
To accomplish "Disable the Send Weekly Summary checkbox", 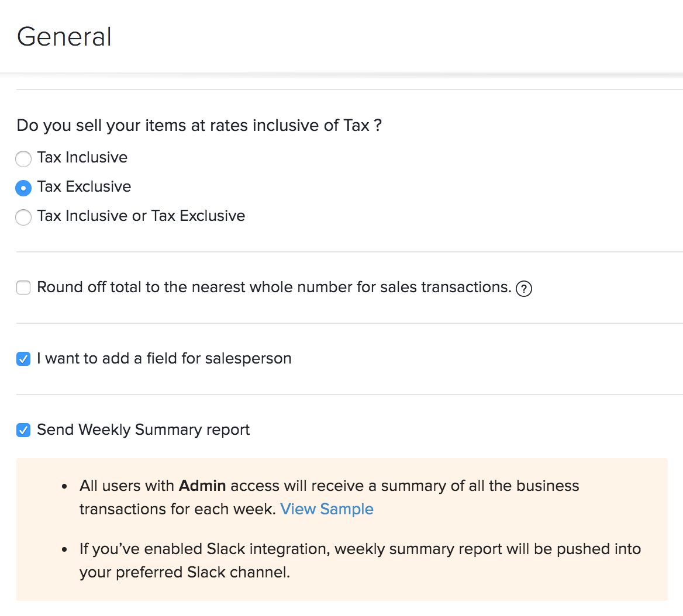I will [23, 430].
